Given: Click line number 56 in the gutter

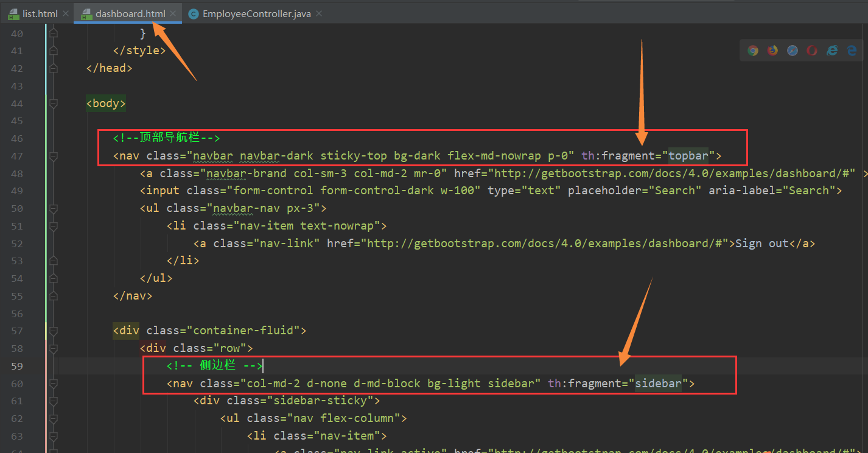Looking at the screenshot, I should click(x=17, y=314).
